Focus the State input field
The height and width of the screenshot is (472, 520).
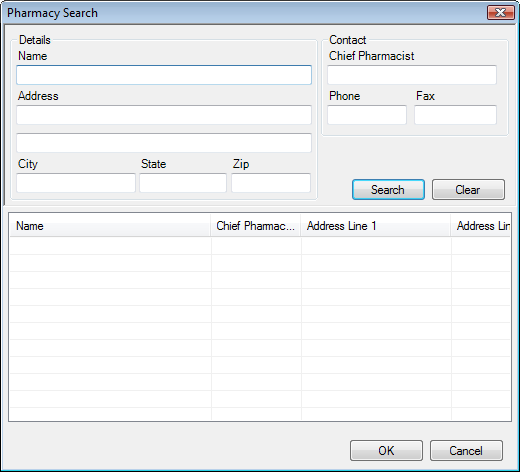point(183,183)
